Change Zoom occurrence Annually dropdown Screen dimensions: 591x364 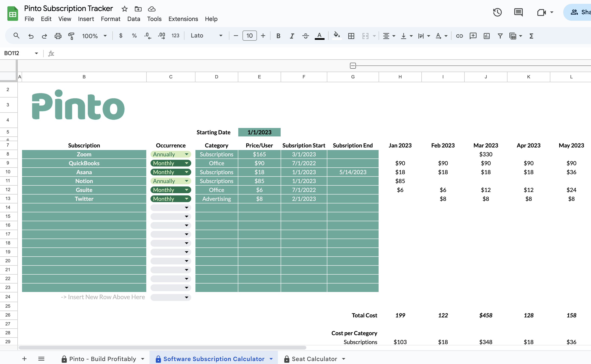tap(170, 154)
